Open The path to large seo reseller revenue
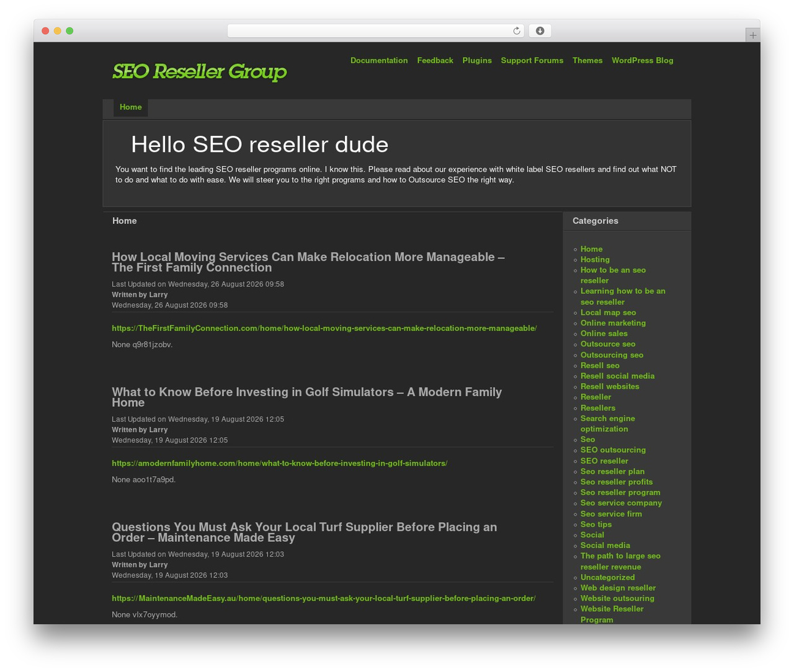This screenshot has height=672, width=794. pyautogui.click(x=620, y=562)
